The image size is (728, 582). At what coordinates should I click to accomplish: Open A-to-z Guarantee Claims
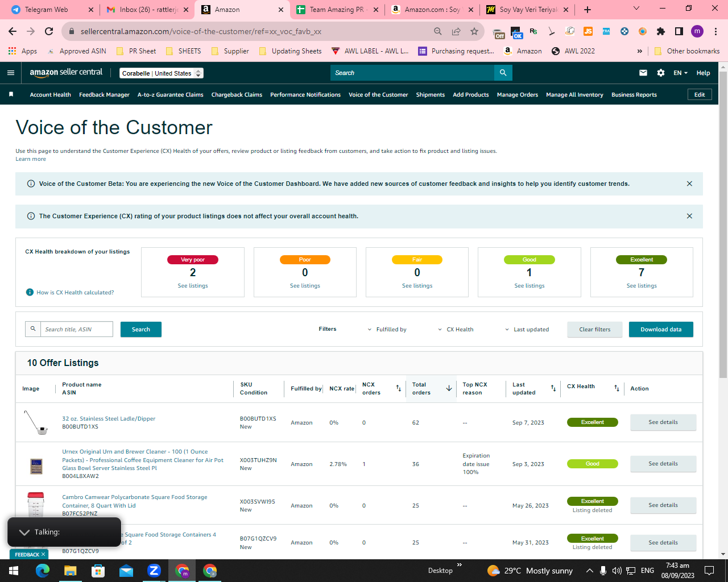[x=171, y=94]
